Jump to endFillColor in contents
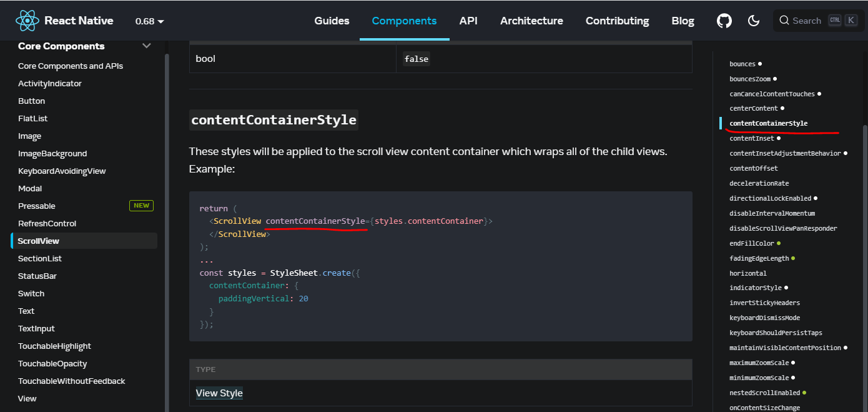 click(x=752, y=243)
